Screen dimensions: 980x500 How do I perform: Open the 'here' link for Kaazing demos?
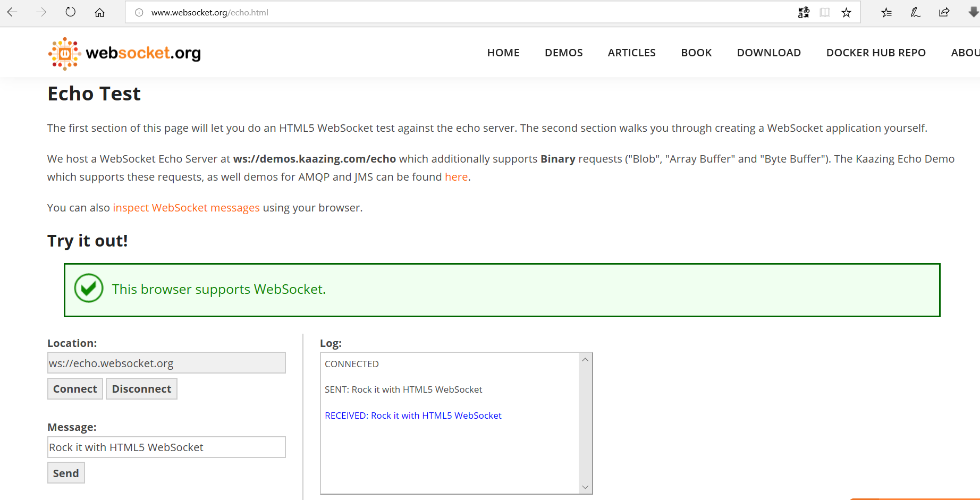point(456,177)
